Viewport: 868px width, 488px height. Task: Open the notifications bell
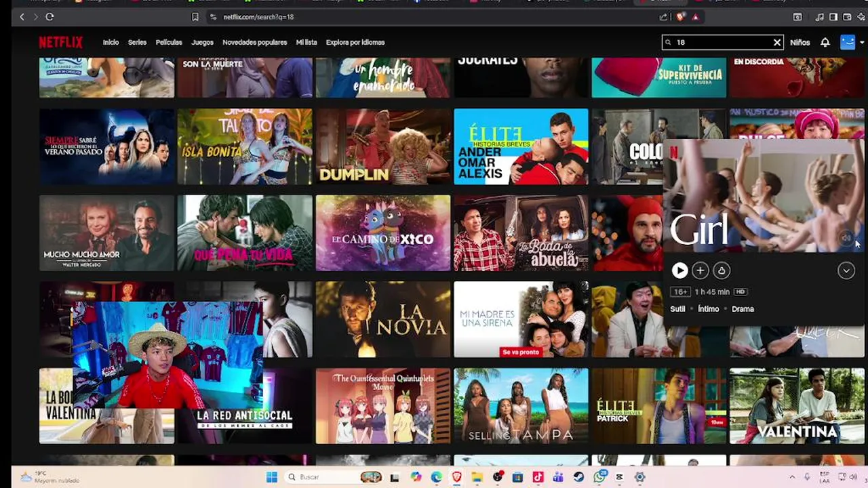[825, 42]
